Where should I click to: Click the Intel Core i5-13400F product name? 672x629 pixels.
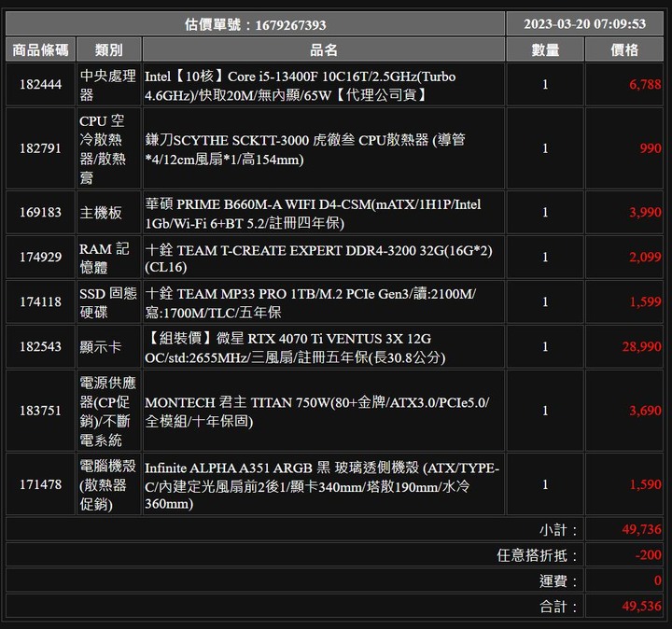click(x=300, y=85)
